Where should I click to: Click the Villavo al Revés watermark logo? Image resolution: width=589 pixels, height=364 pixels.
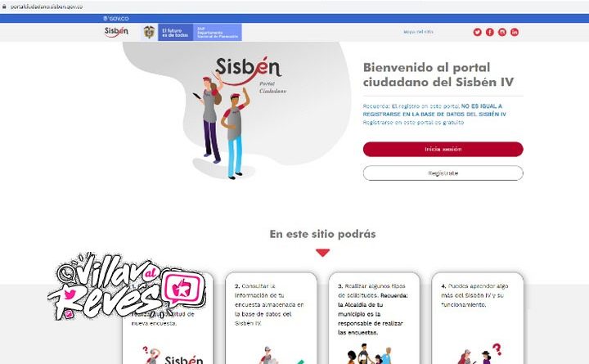tap(127, 286)
